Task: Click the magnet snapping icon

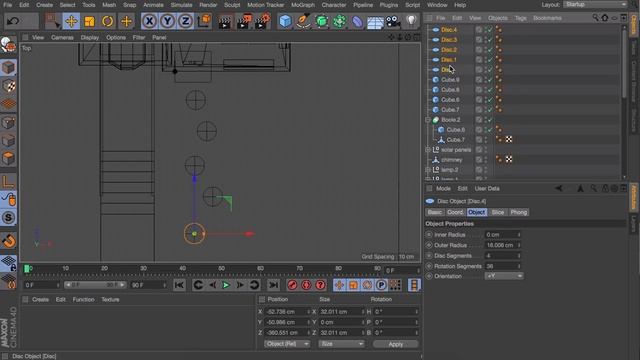Action: [x=8, y=241]
